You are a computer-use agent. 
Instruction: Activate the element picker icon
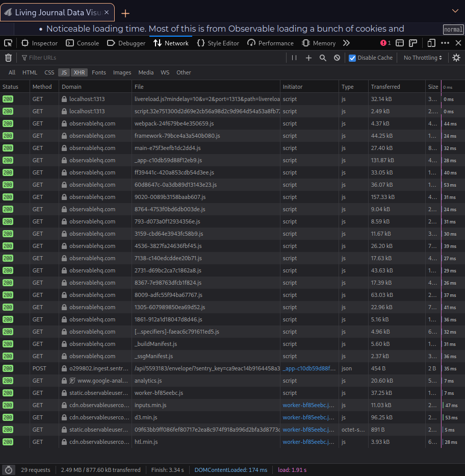(8, 43)
